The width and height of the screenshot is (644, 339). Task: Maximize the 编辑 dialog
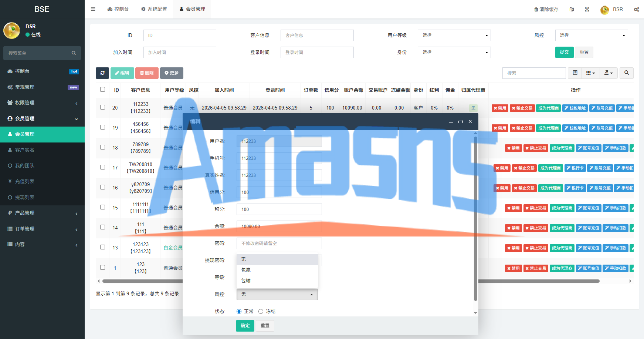click(x=461, y=122)
